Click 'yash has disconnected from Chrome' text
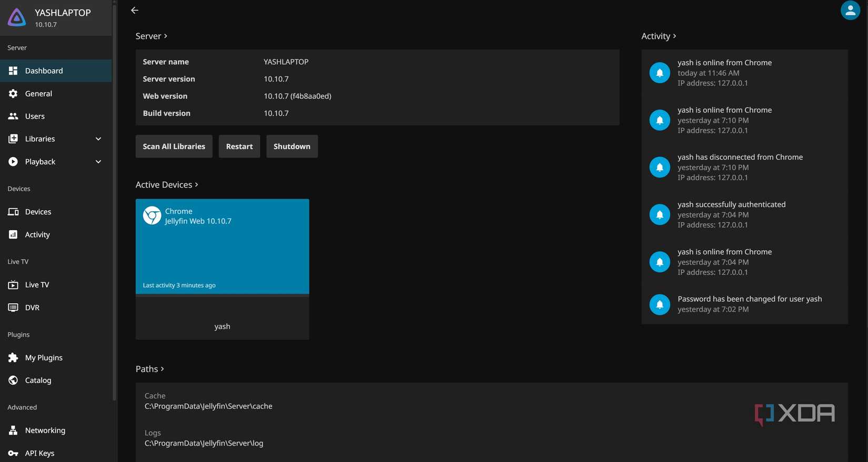Screen dimensions: 868x462 tap(740, 157)
